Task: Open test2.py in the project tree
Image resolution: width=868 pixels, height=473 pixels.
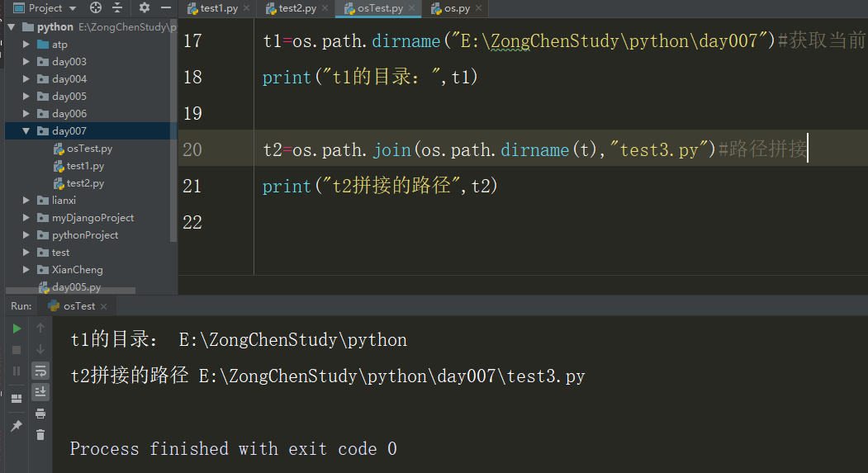Action: pos(85,183)
